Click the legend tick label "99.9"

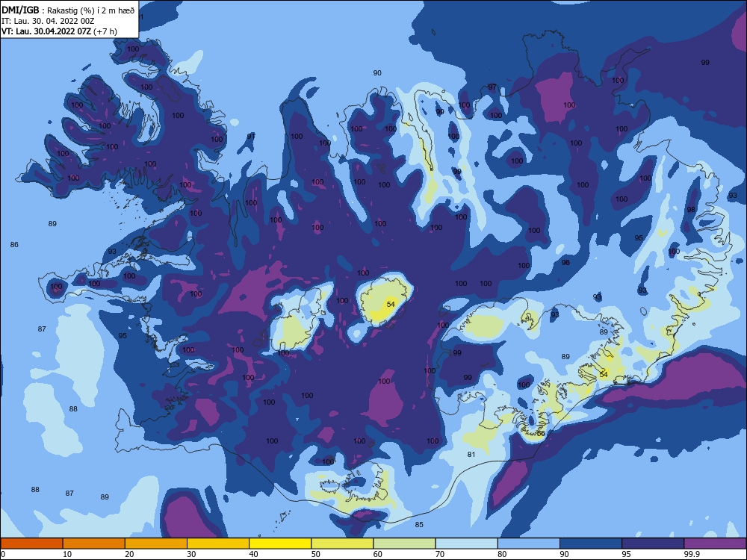691,554
